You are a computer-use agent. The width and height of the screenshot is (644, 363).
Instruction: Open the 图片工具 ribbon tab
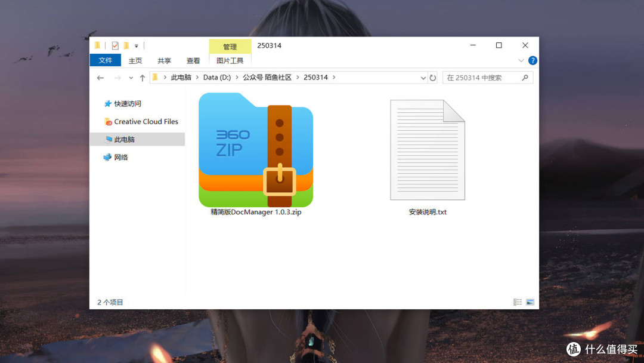click(x=230, y=61)
